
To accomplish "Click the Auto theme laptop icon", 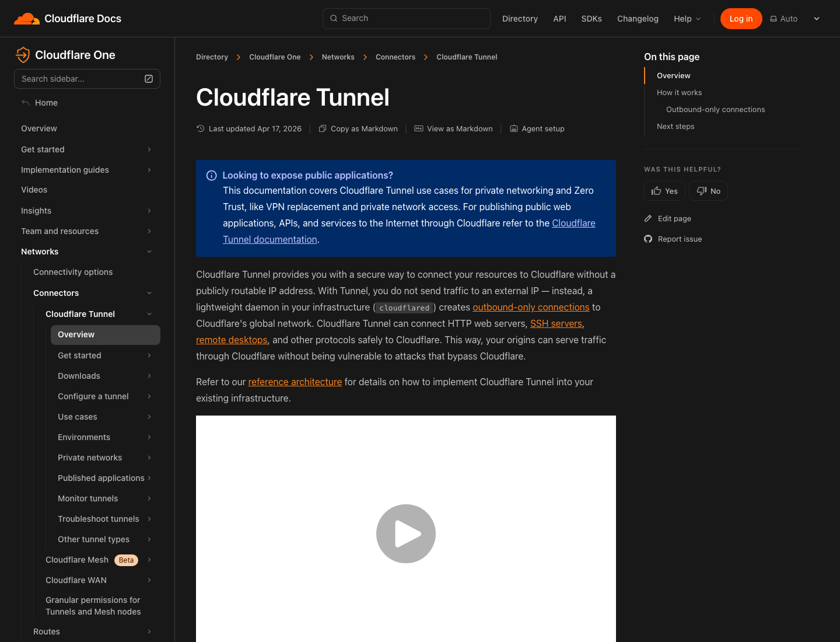I will click(773, 19).
